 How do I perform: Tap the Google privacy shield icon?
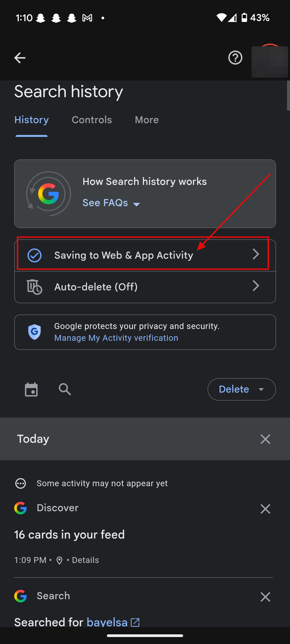35,332
